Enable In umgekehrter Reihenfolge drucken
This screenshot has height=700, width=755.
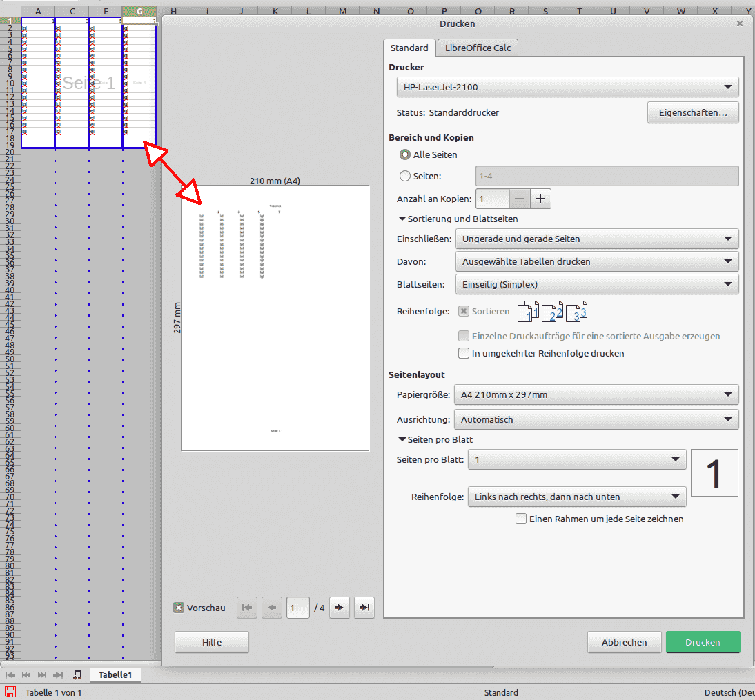[464, 353]
